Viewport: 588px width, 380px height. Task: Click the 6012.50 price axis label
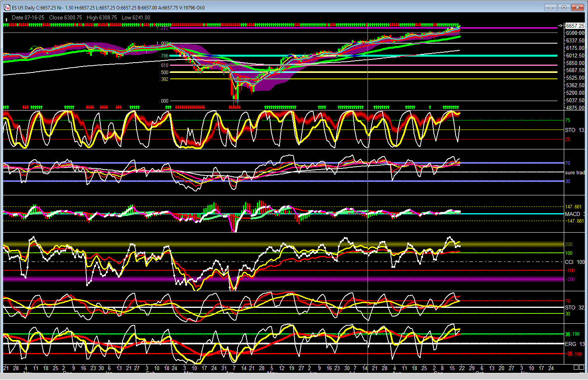point(575,55)
